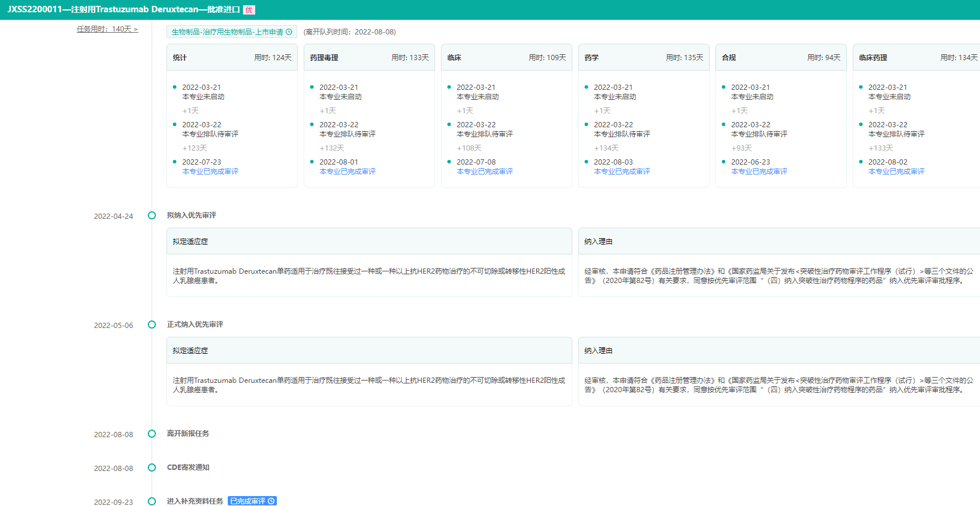This screenshot has height=506, width=980.
Task: Click clock icon on 生物制品 上市申请 tag
Action: (289, 32)
